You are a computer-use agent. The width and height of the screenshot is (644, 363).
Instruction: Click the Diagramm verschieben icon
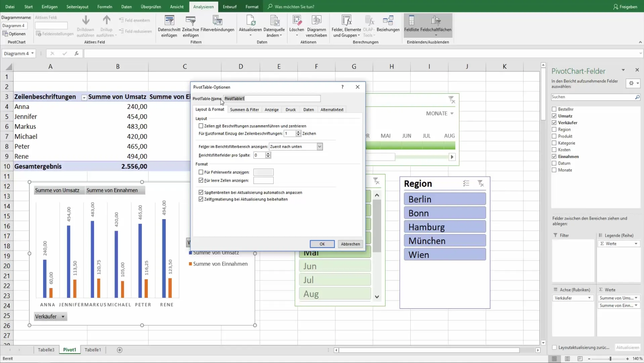(x=316, y=21)
